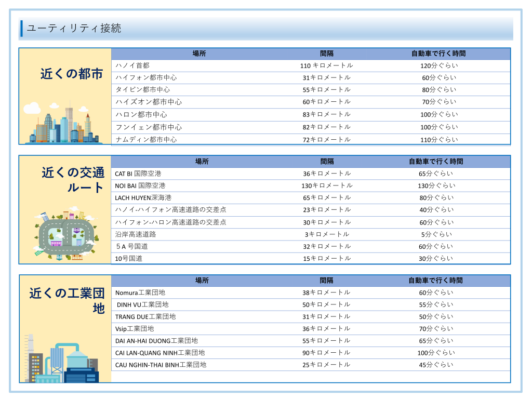Select the ユーティリティ接続 heading

point(74,28)
